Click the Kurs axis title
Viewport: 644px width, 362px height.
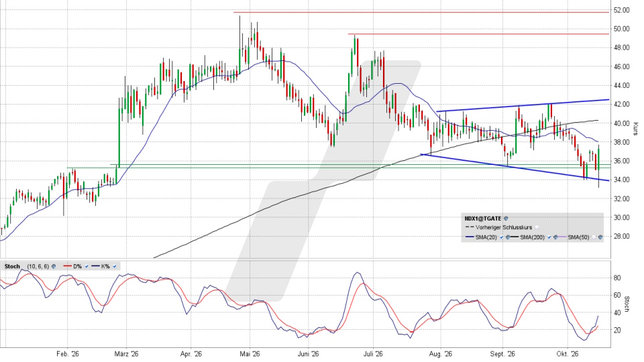click(x=635, y=129)
